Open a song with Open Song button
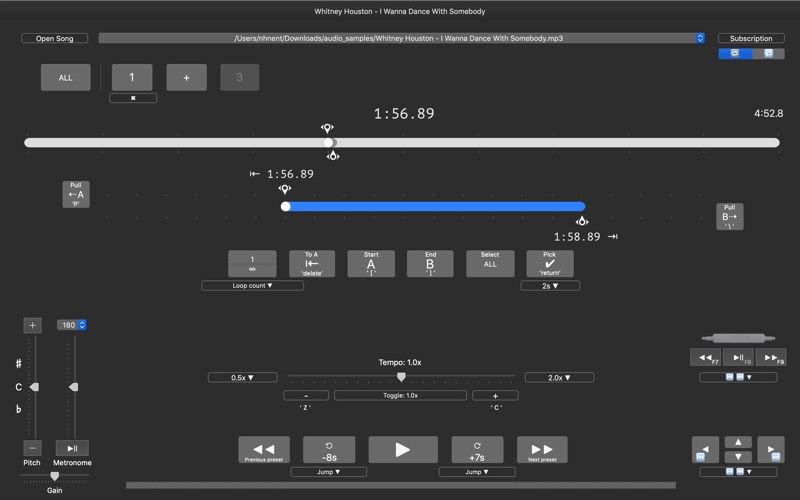The image size is (800, 500). (x=55, y=38)
